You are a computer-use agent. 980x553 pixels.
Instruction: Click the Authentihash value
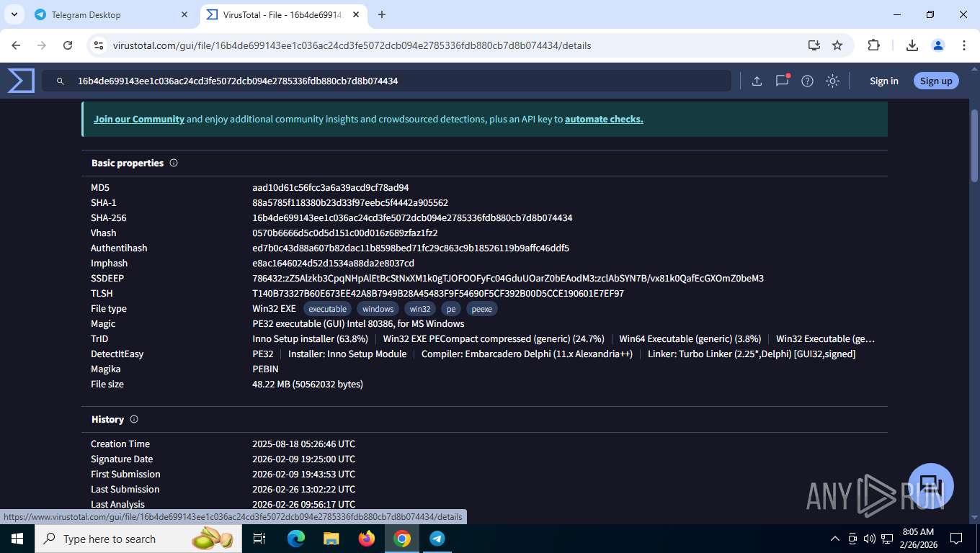click(x=411, y=248)
